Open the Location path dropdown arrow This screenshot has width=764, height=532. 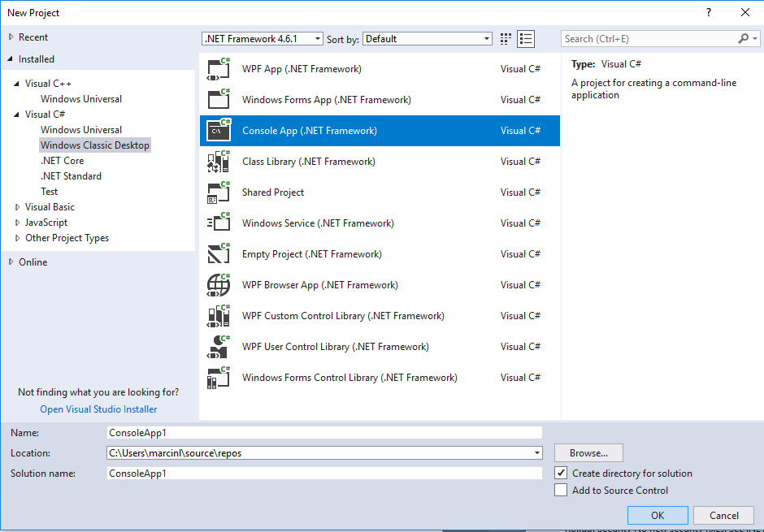pyautogui.click(x=536, y=453)
